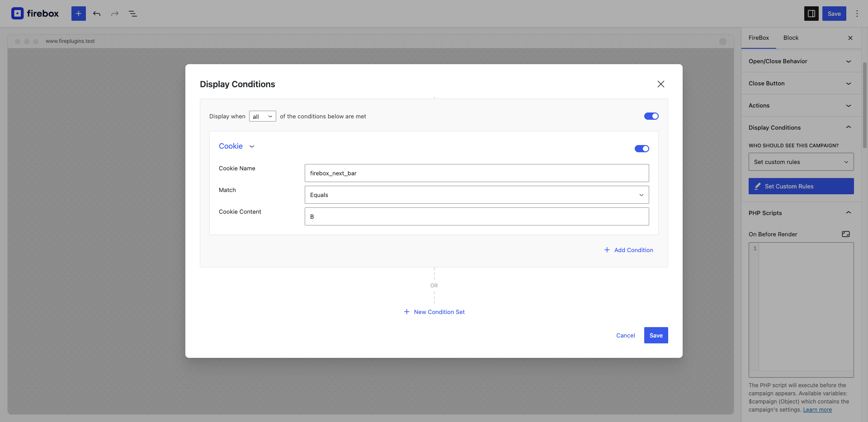Click the blue plus block inserter
868x422 pixels.
pos(78,14)
